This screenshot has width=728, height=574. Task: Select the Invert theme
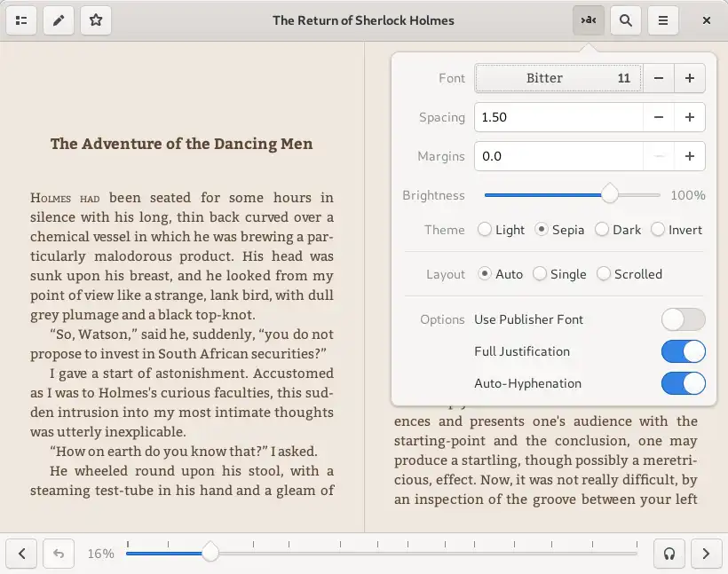pos(677,230)
